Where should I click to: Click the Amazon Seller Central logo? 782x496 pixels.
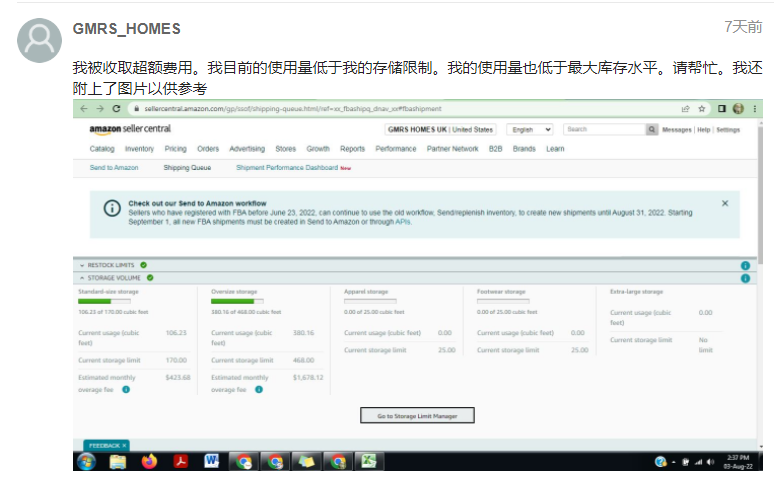coord(130,129)
